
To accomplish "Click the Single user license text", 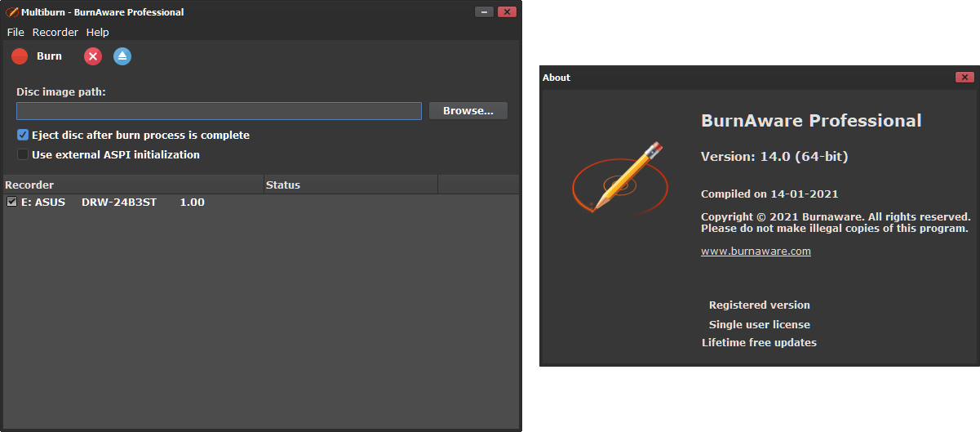I will 760,325.
